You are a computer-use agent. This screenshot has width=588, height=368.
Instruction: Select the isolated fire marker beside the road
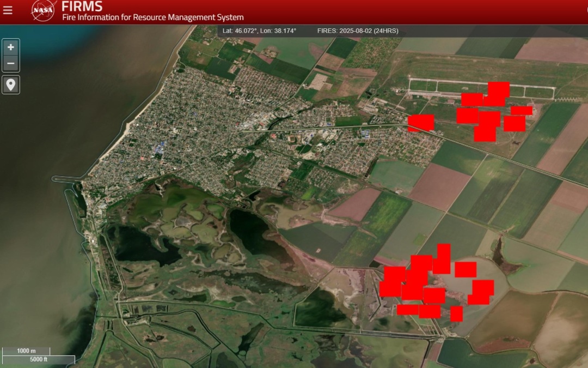coord(420,123)
